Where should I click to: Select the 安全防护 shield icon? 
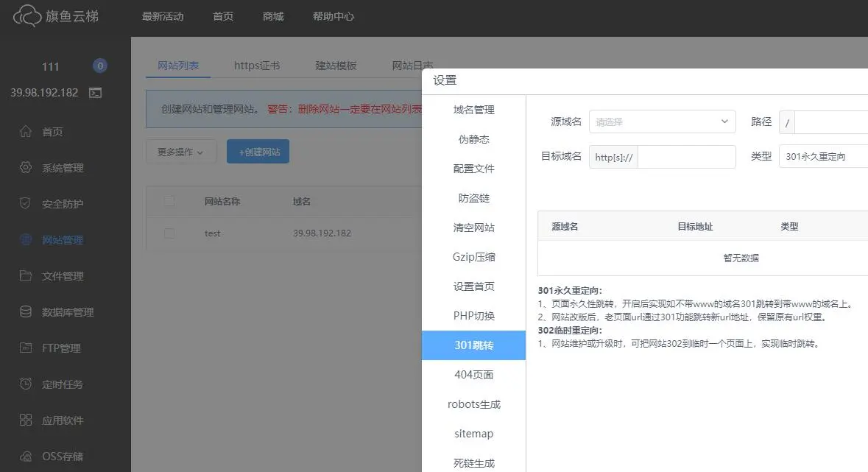26,203
